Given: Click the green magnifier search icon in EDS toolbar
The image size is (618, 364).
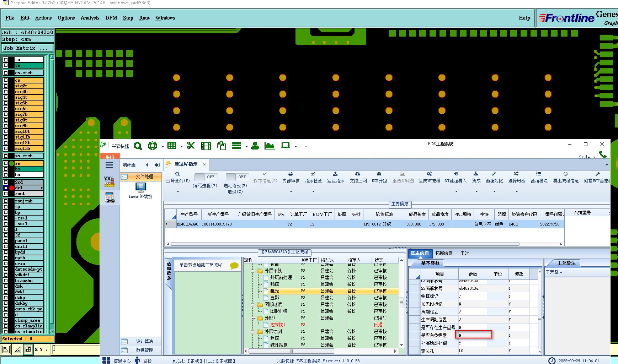Looking at the screenshot, I should tap(138, 146).
